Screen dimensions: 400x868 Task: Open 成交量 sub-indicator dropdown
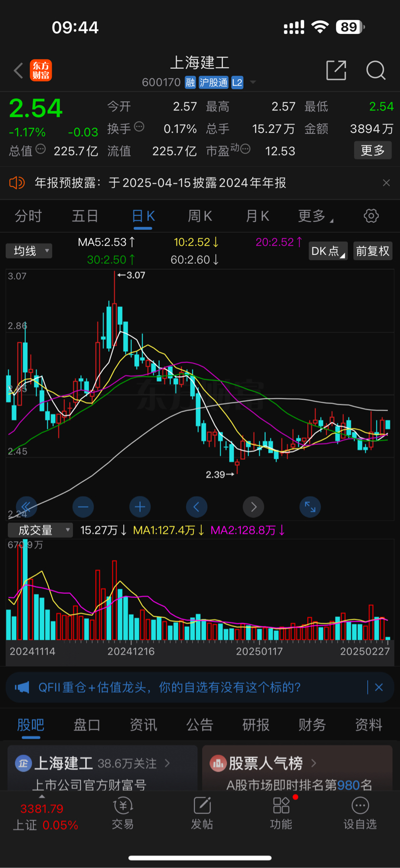pyautogui.click(x=40, y=530)
